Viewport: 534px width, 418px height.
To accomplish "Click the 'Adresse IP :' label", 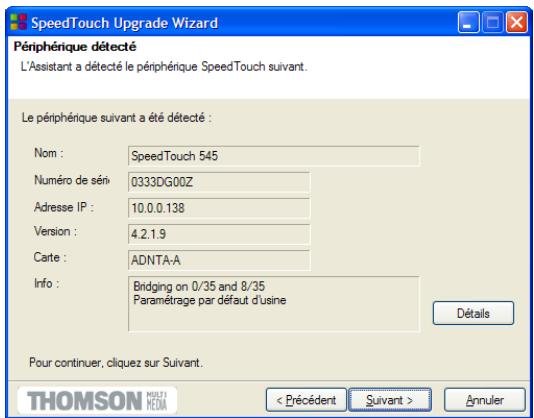I will pyautogui.click(x=64, y=207).
